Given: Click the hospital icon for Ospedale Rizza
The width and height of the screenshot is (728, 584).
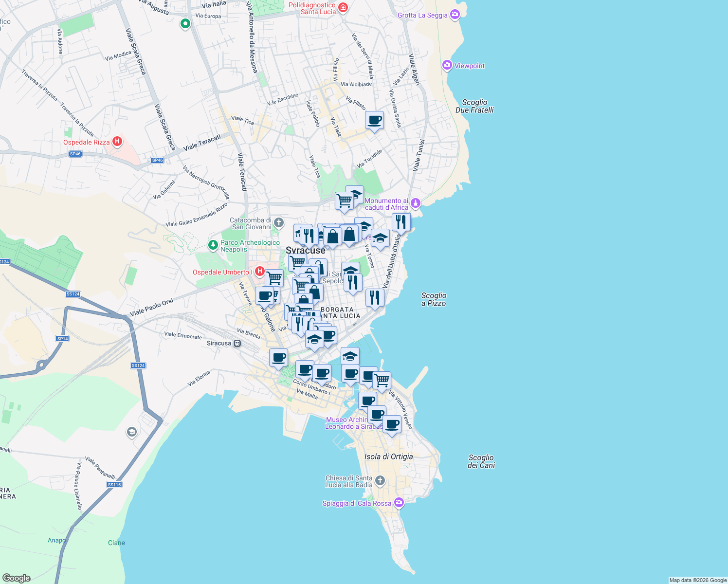Looking at the screenshot, I should [x=117, y=142].
